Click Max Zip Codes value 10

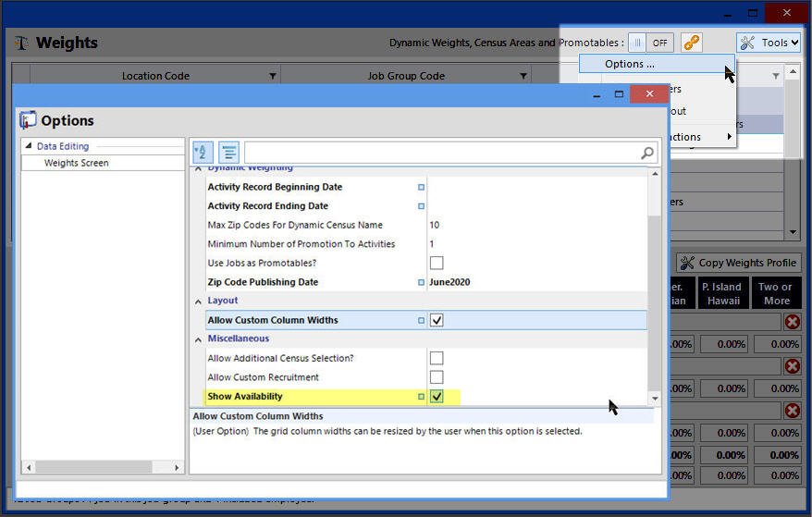434,225
